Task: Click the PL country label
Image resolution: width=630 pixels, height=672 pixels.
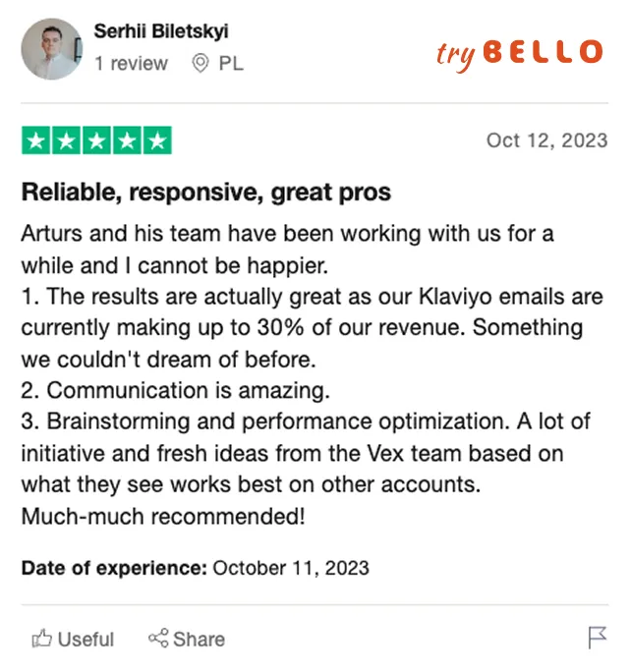Action: [231, 64]
